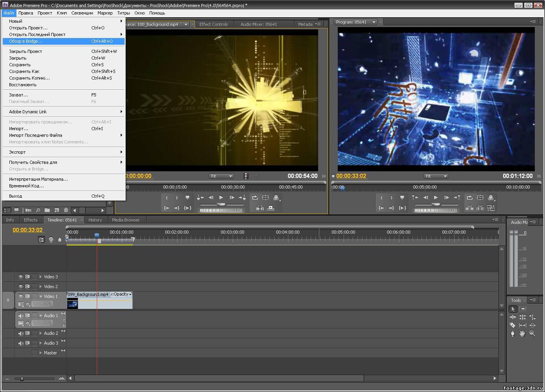Open Экспорт submenu
Image resolution: width=545 pixels, height=392 pixels.
click(63, 152)
